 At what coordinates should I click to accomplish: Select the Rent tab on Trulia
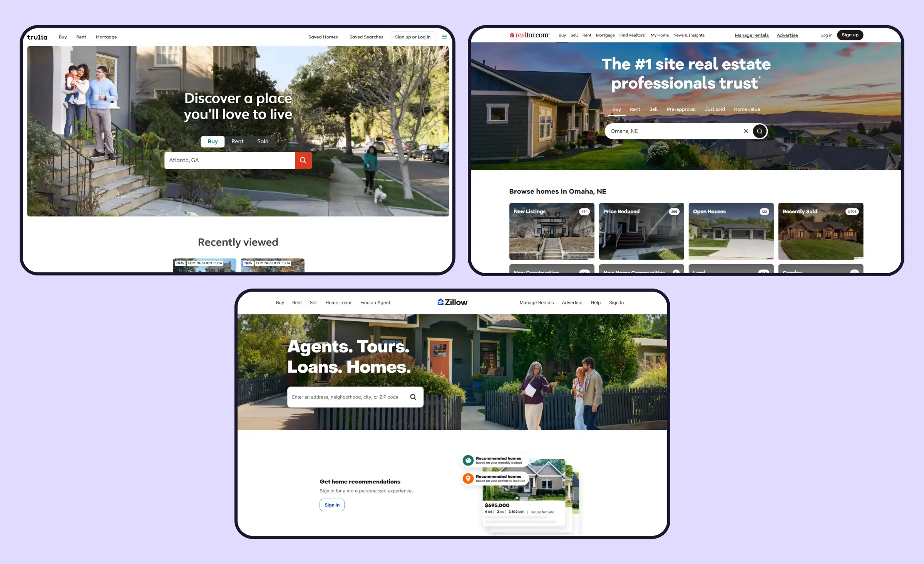click(237, 141)
